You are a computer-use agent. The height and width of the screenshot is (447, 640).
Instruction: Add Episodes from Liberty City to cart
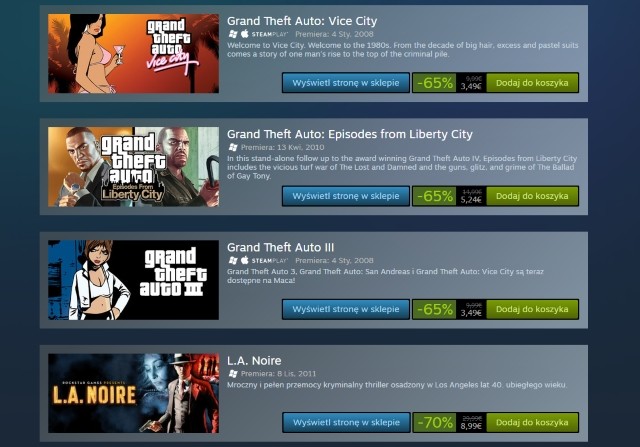pos(532,196)
